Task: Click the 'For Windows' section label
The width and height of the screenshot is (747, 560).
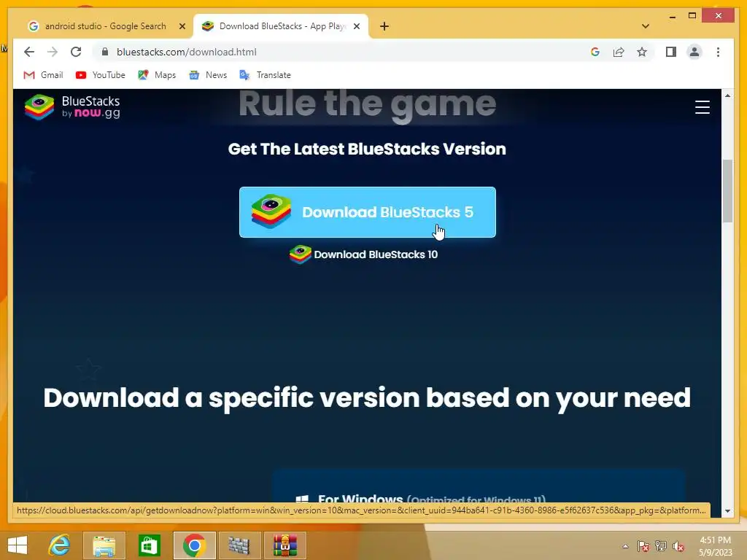Action: (360, 499)
